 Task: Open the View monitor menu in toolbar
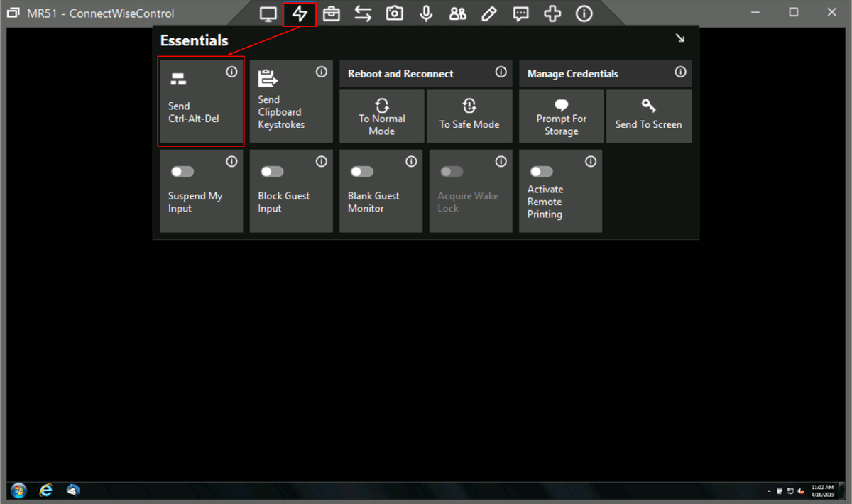(268, 13)
